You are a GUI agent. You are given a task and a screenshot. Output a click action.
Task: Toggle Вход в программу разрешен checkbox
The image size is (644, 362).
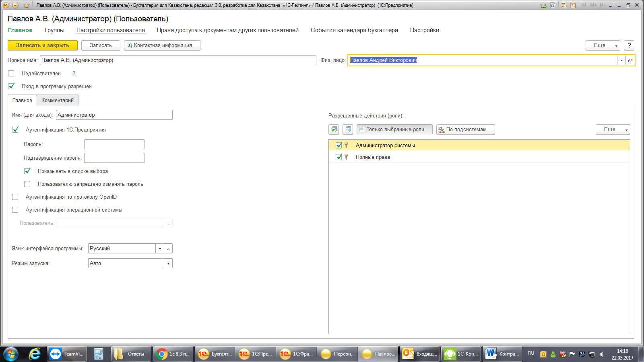coord(11,86)
